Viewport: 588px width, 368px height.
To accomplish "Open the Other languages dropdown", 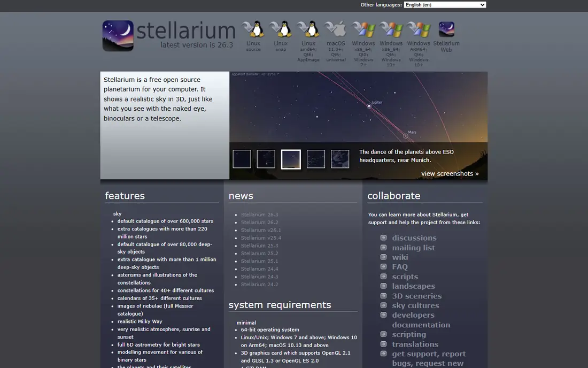I will (445, 5).
